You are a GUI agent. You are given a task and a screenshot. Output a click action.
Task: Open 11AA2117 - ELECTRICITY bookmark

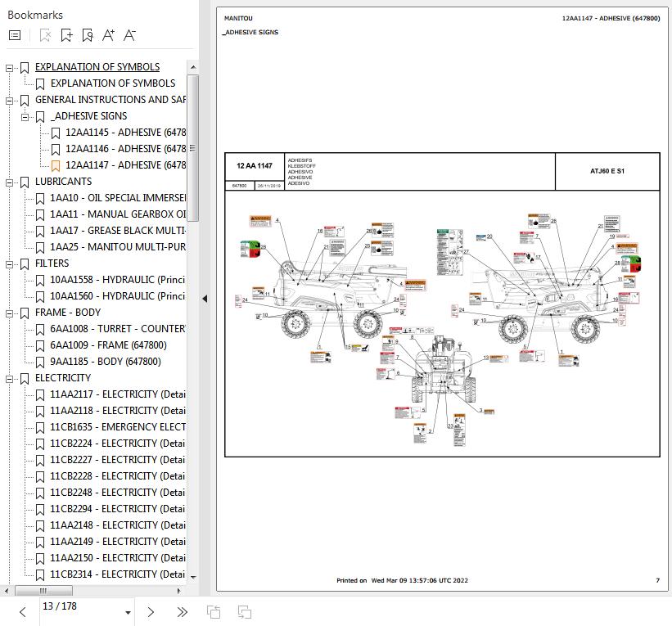118,394
